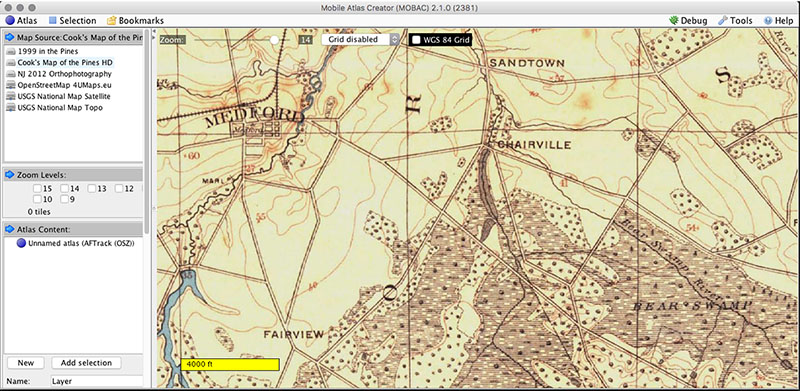Viewport: 800px width, 391px height.
Task: Click the Add selection button
Action: [86, 363]
